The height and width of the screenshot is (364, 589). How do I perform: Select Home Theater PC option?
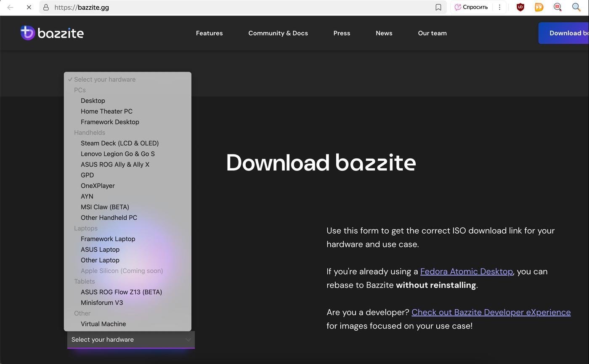(127, 112)
